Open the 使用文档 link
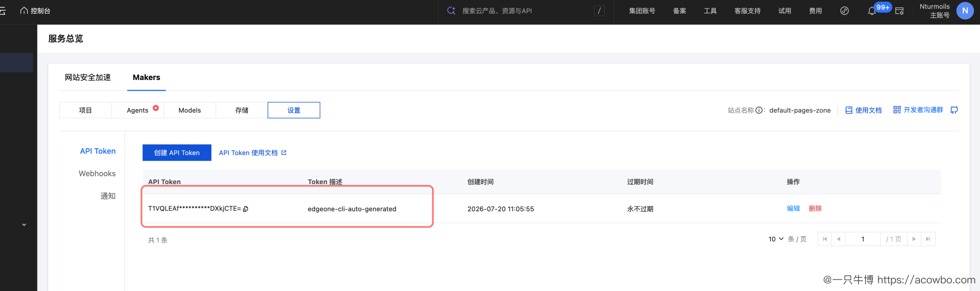The width and height of the screenshot is (980, 291). click(863, 110)
